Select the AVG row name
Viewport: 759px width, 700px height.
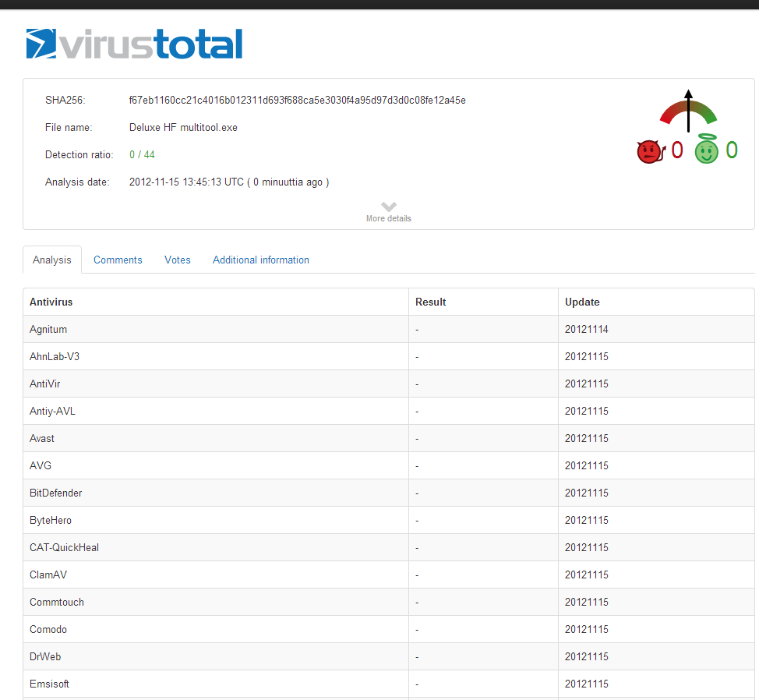point(41,465)
